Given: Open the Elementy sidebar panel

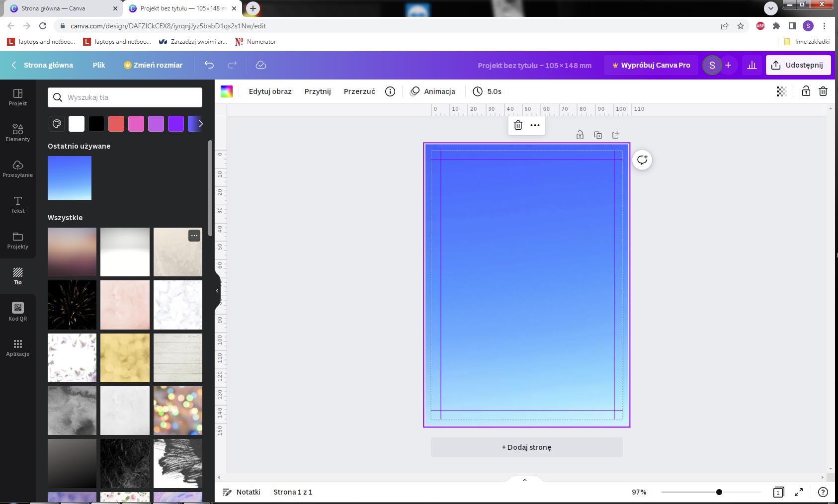Looking at the screenshot, I should [18, 133].
